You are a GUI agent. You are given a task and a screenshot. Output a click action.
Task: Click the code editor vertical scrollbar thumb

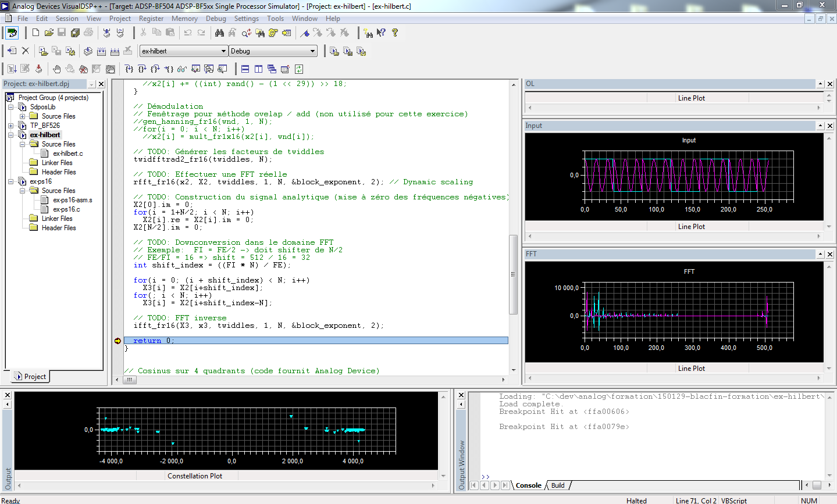tap(513, 274)
